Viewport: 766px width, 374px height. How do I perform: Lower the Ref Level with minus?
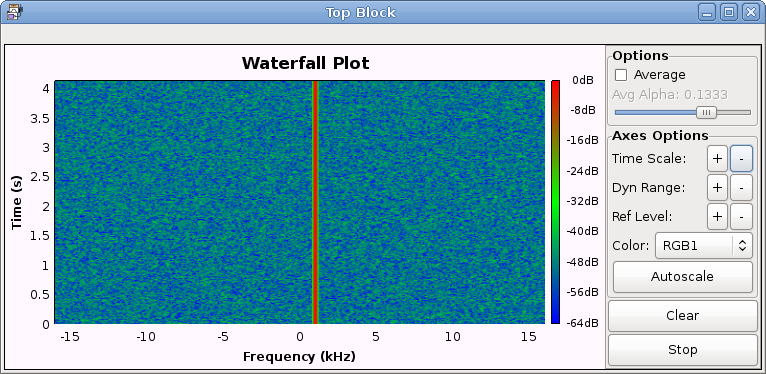(741, 217)
